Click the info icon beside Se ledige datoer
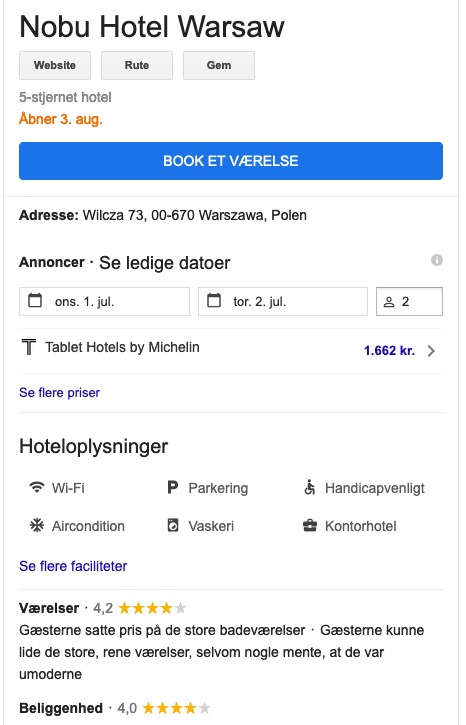 [x=436, y=260]
